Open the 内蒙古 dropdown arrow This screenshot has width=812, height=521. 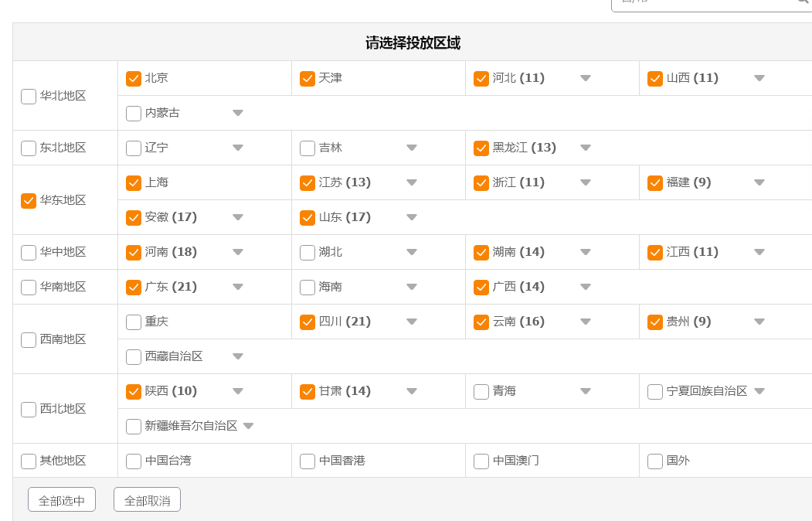[238, 113]
